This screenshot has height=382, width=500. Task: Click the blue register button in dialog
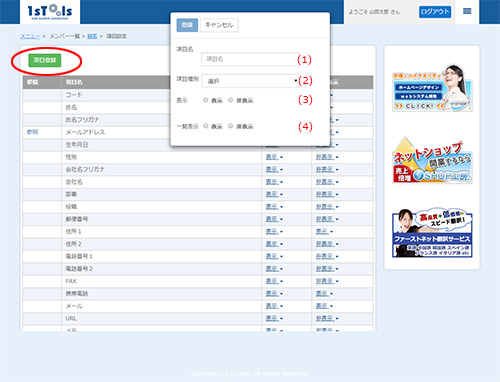click(x=187, y=25)
